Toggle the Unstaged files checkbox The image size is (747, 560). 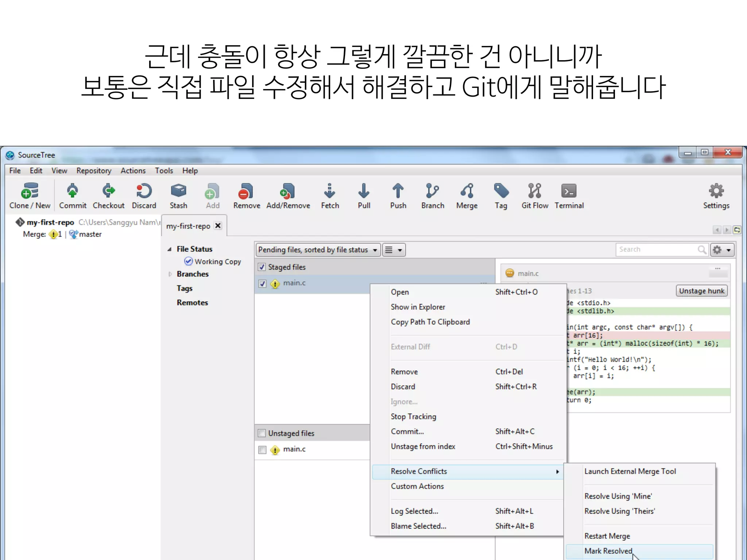click(x=262, y=433)
